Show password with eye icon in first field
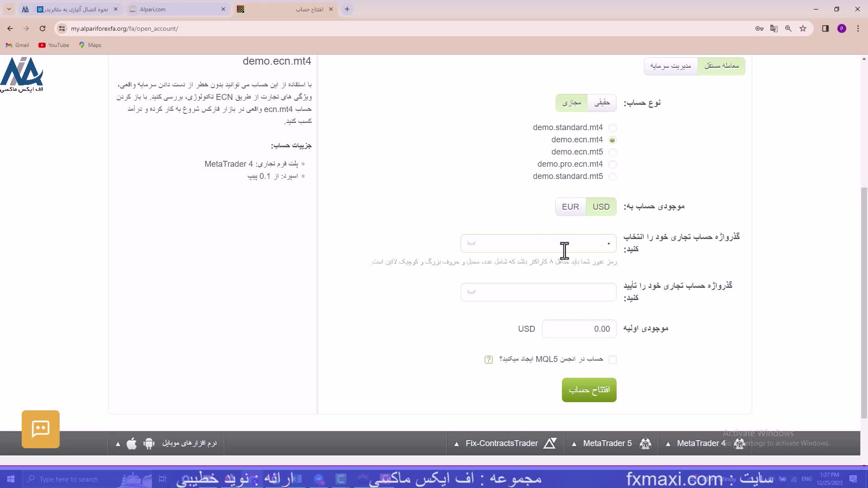This screenshot has width=868, height=488. tap(472, 244)
